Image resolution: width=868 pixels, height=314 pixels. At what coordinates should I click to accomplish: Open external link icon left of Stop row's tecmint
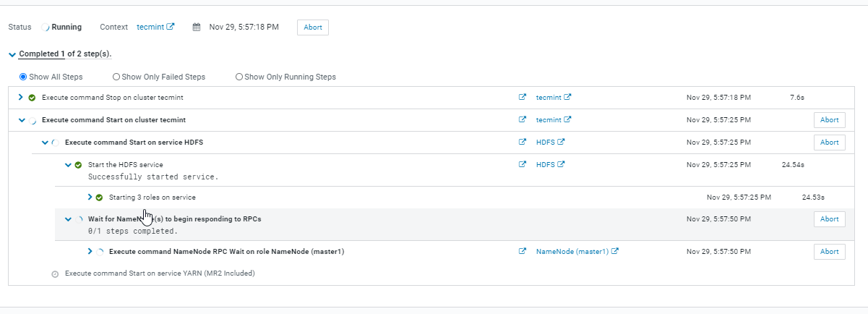[523, 97]
